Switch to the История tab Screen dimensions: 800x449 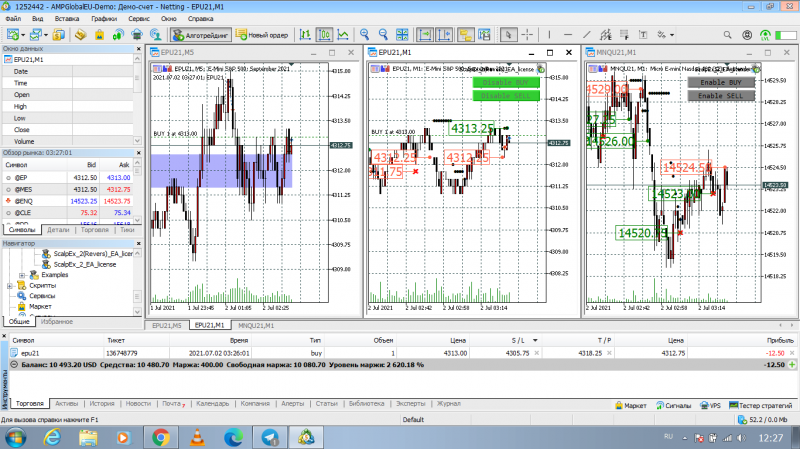coord(102,404)
